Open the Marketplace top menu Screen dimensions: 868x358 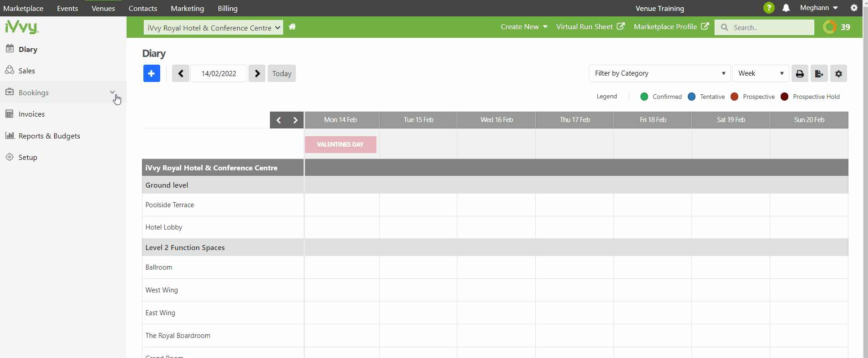(23, 8)
